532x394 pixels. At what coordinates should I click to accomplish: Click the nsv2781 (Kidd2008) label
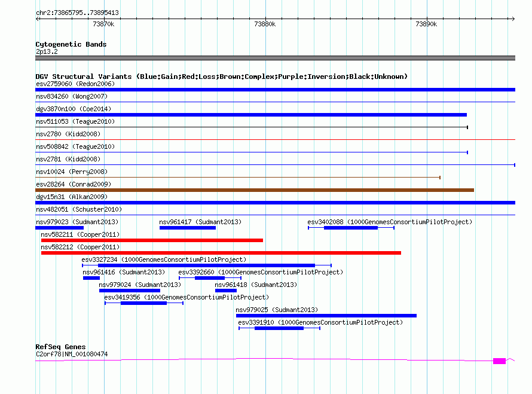tap(68, 159)
